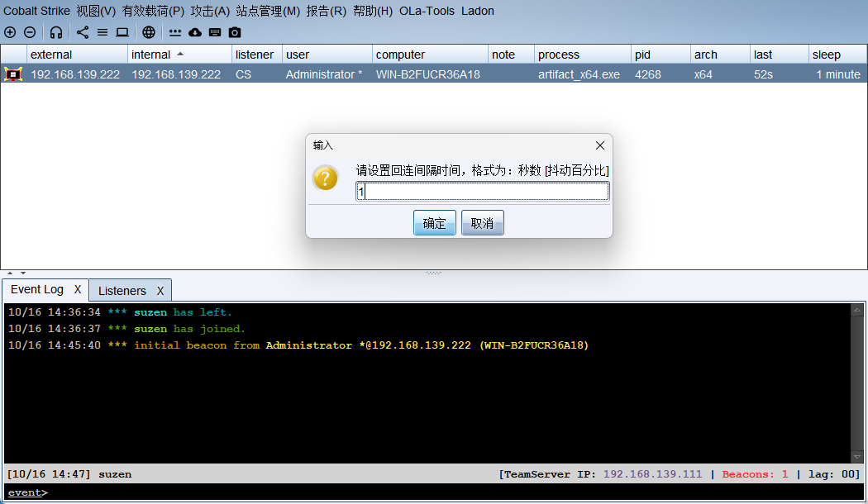
Task: Sort by the external column header
Action: 77,55
